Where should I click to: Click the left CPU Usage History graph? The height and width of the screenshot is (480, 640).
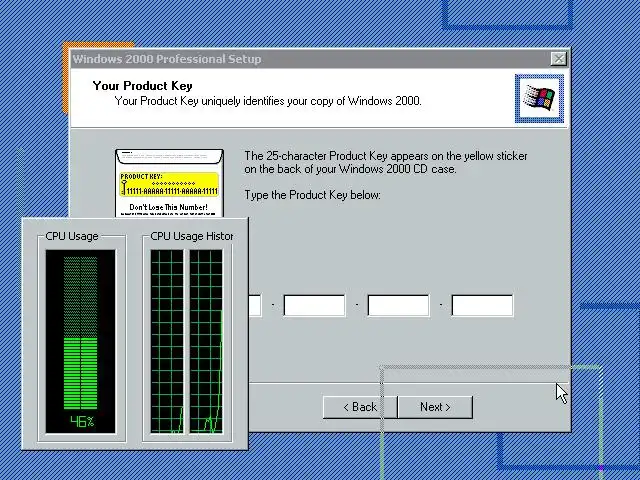(167, 341)
